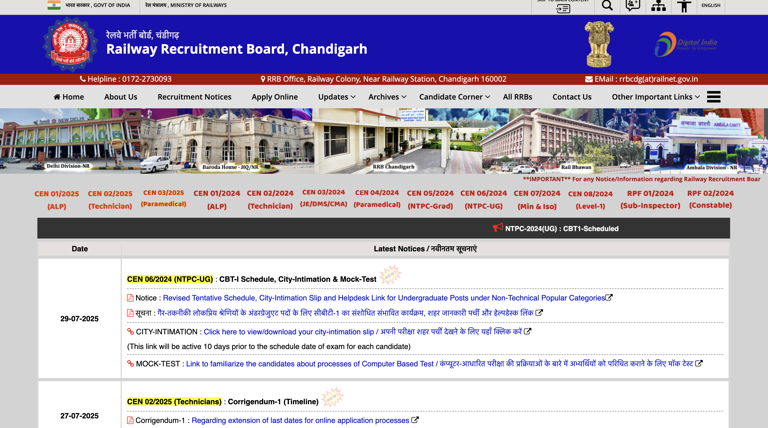Viewport: 768px width, 428px height.
Task: Open the sitemap icon in top bar
Action: (x=658, y=6)
